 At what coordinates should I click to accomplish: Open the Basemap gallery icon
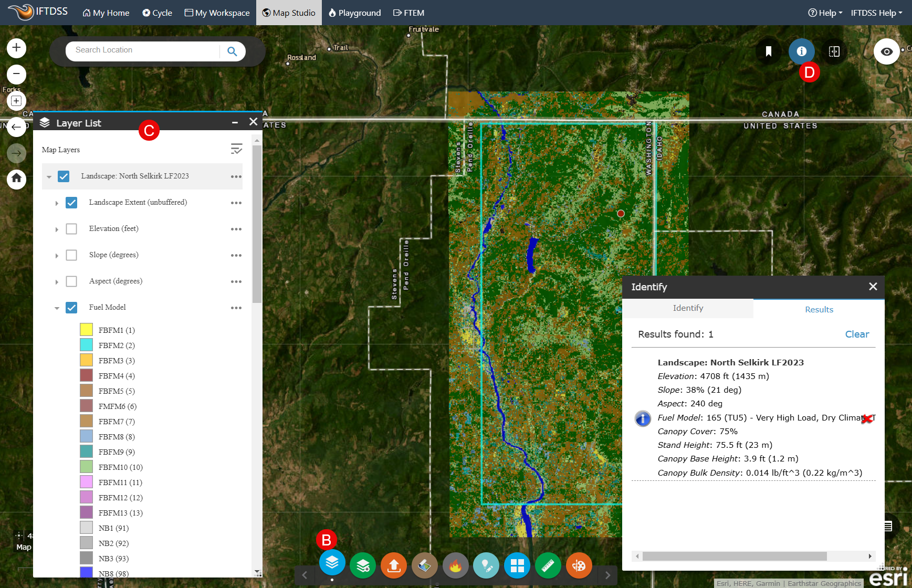click(x=425, y=565)
